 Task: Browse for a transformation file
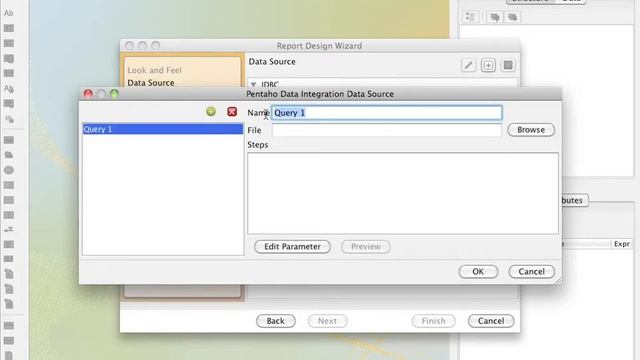pyautogui.click(x=531, y=130)
